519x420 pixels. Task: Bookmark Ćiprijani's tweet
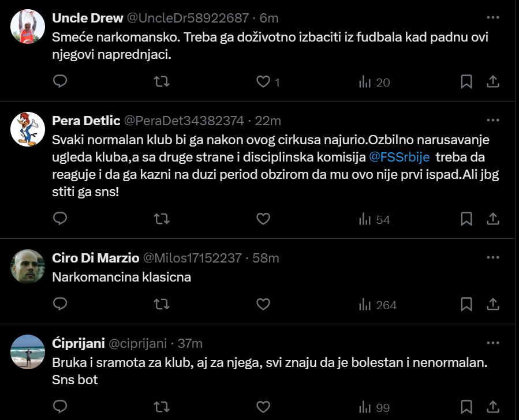tap(466, 407)
